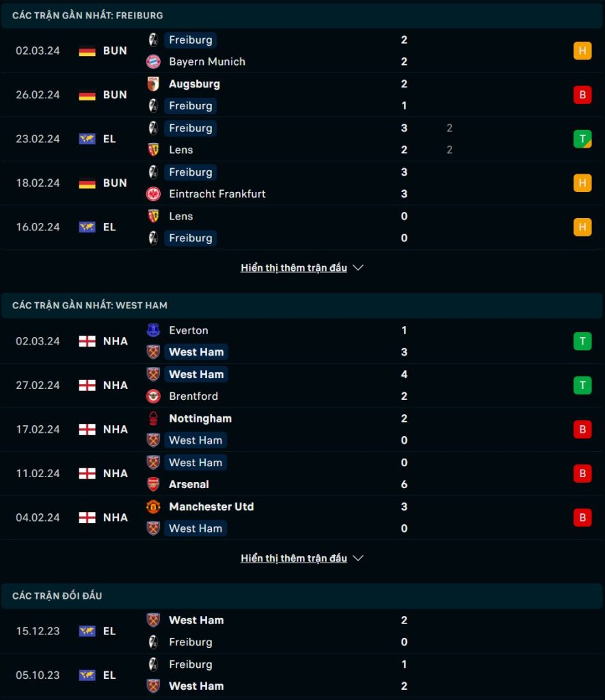Screen dimensions: 605x700
Task: Click the Nottingham Forest tree crest
Action: pyautogui.click(x=153, y=418)
